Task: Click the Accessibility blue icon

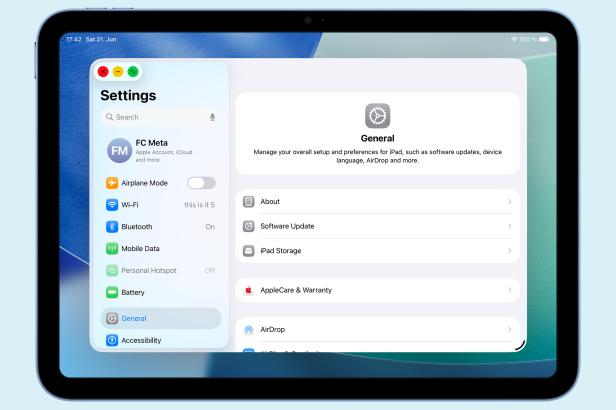Action: [112, 340]
